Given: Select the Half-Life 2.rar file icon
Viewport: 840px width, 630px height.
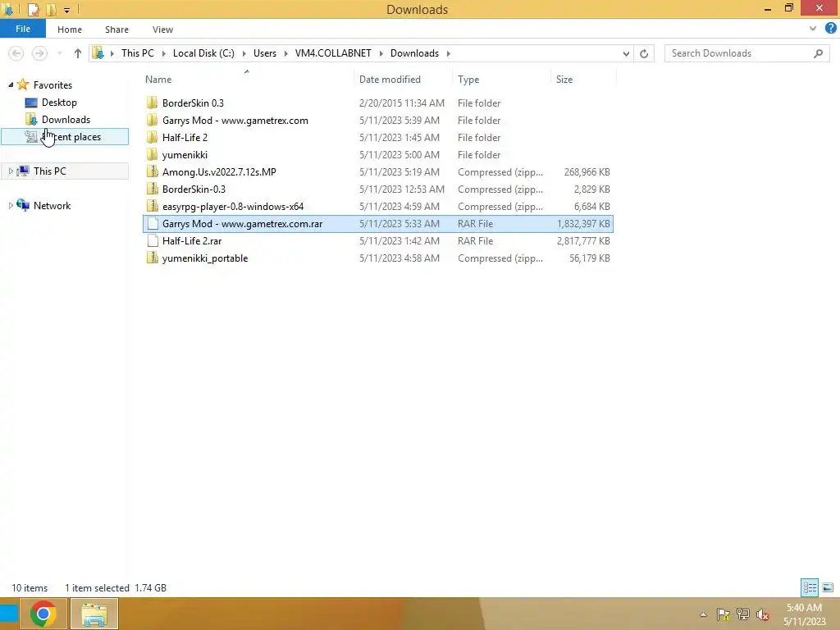Looking at the screenshot, I should [152, 241].
